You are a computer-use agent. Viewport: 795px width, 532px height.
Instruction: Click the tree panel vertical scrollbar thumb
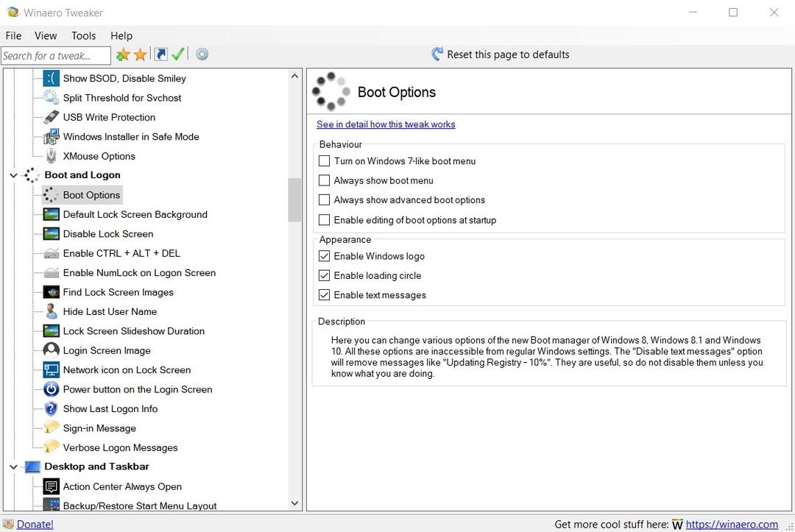pos(294,199)
